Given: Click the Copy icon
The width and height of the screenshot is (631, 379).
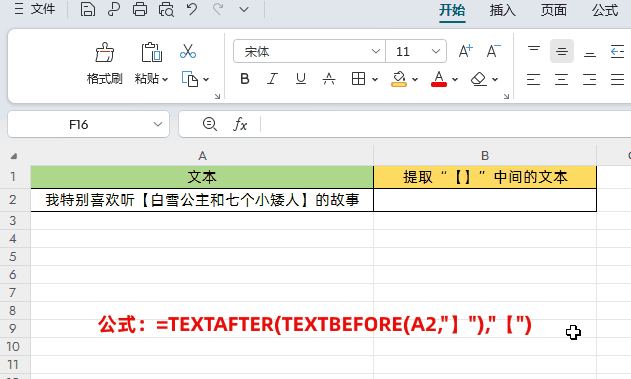Looking at the screenshot, I should (x=190, y=79).
